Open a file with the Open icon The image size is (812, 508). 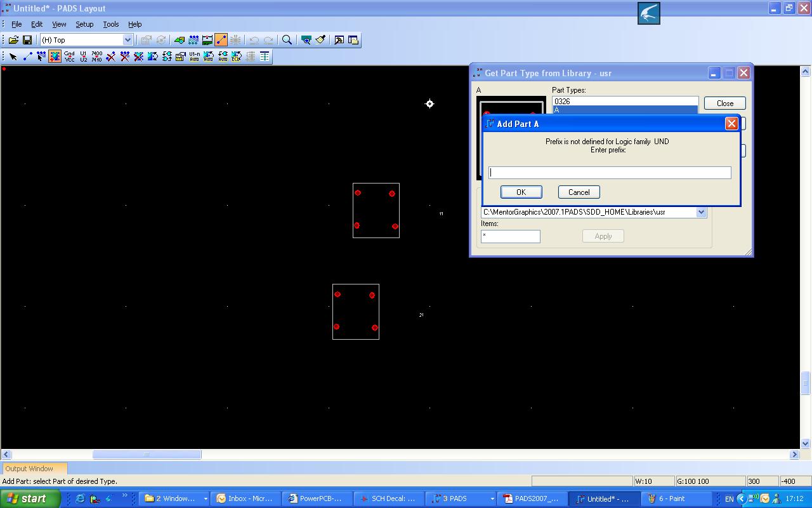13,40
